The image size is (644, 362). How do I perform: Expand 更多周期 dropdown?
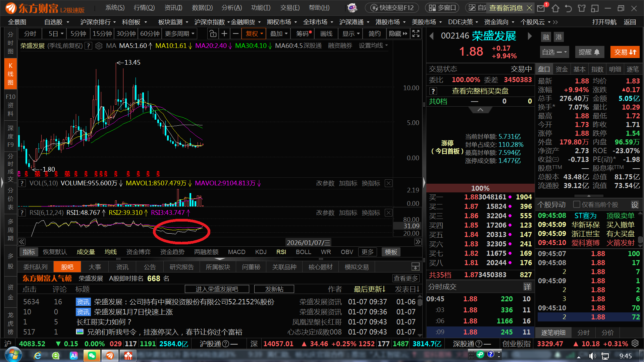179,34
